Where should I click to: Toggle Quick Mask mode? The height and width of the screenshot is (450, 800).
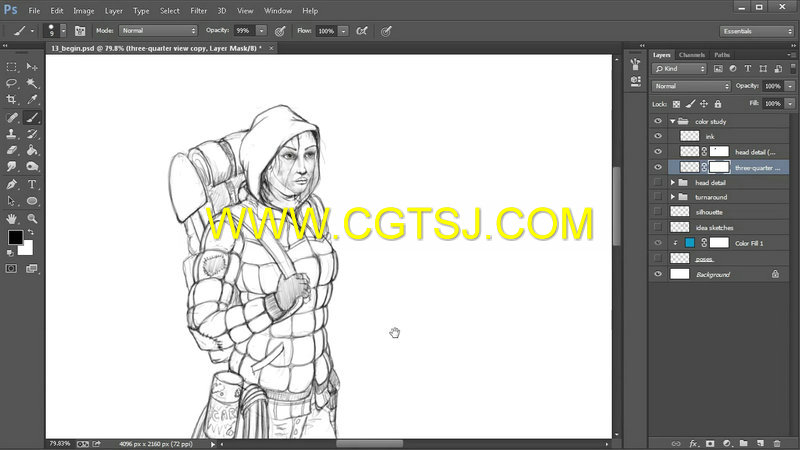pyautogui.click(x=11, y=268)
